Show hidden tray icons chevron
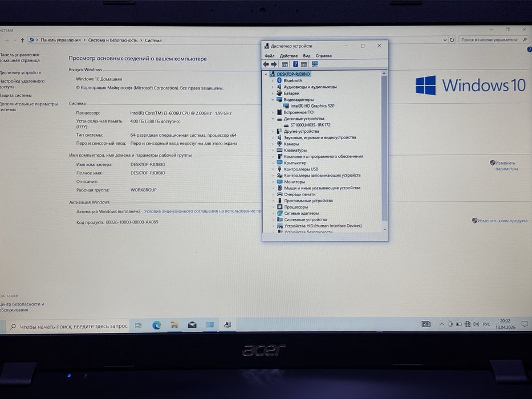The image size is (532, 399). point(441,324)
